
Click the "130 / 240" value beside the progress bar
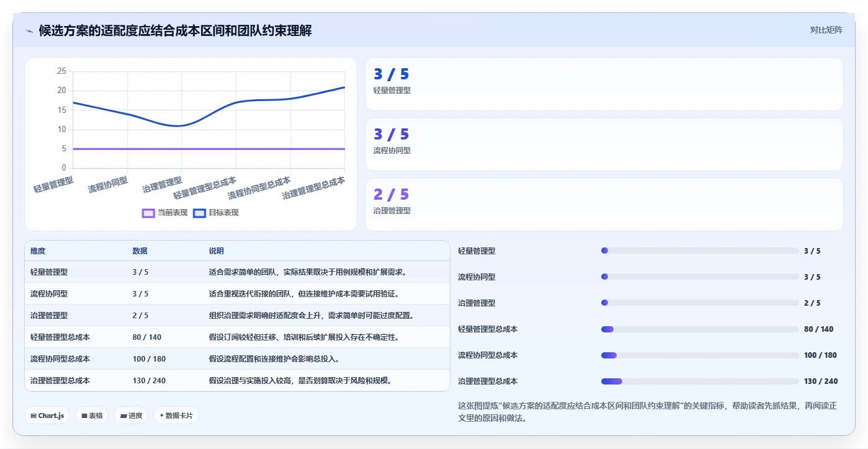click(821, 381)
